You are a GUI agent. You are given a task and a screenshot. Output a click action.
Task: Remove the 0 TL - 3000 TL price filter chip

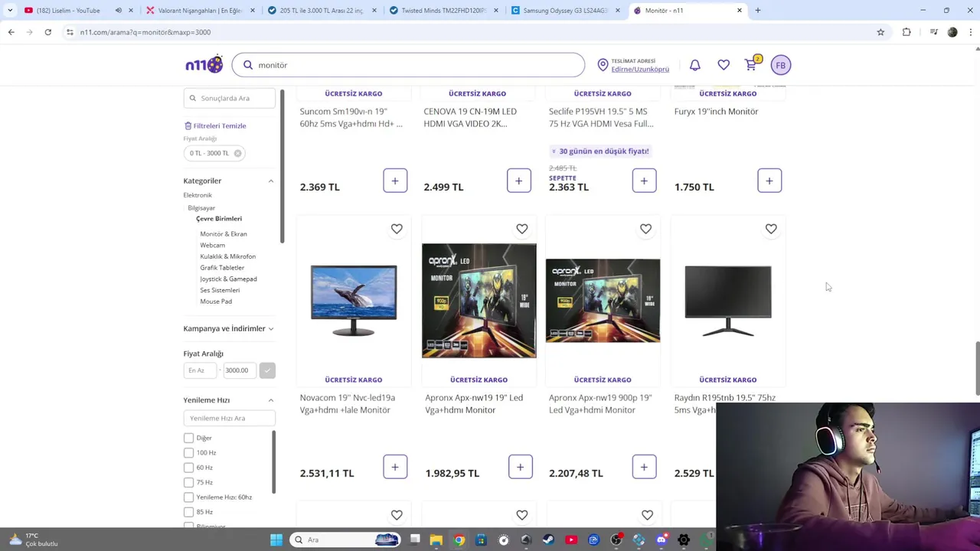[237, 153]
